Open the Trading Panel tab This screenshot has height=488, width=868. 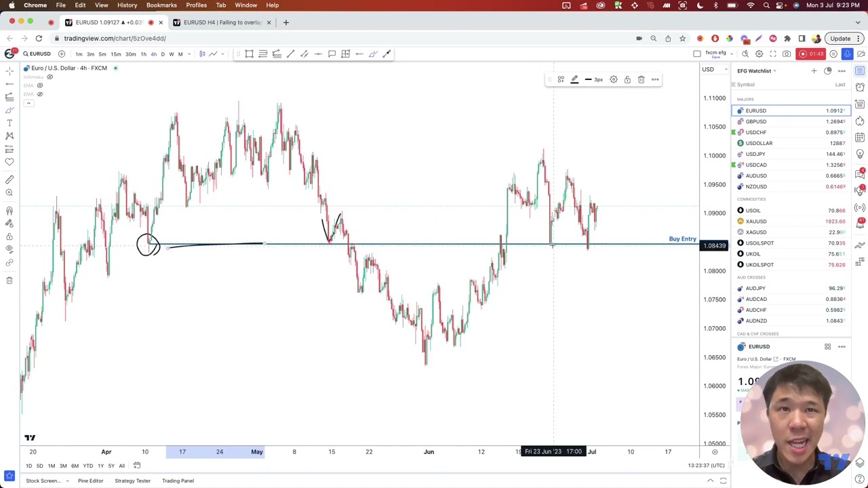tap(178, 481)
